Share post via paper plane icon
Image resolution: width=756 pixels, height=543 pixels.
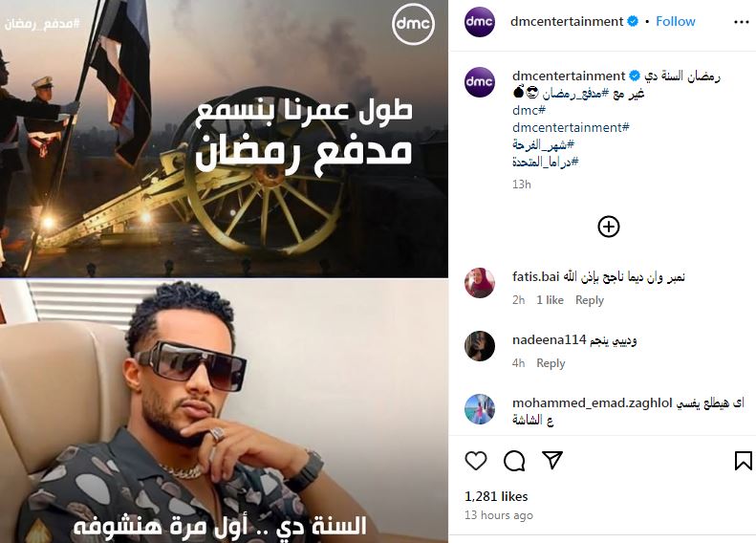click(x=552, y=460)
